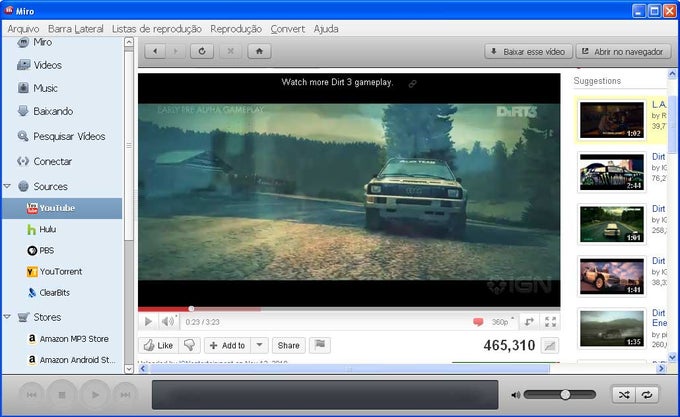Toggle video annotations speech bubble
Viewport: 680px width, 417px height.
click(478, 322)
